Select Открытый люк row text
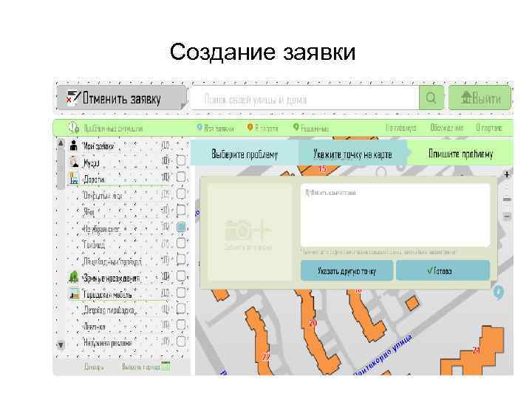This screenshot has height=399, width=532. [103, 196]
